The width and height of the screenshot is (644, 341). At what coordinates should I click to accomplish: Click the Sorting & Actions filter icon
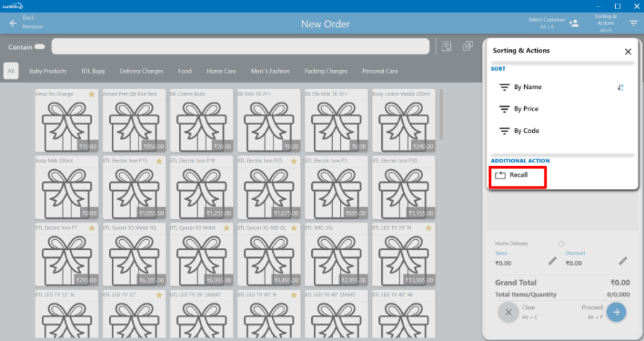pyautogui.click(x=633, y=23)
